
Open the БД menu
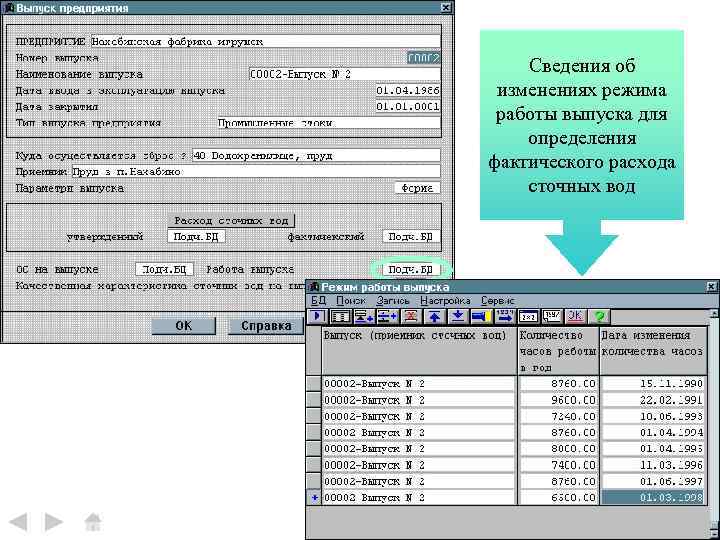[318, 301]
